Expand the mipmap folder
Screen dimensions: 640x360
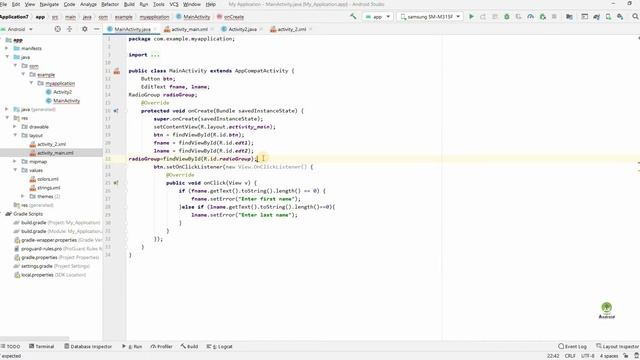(x=15, y=162)
